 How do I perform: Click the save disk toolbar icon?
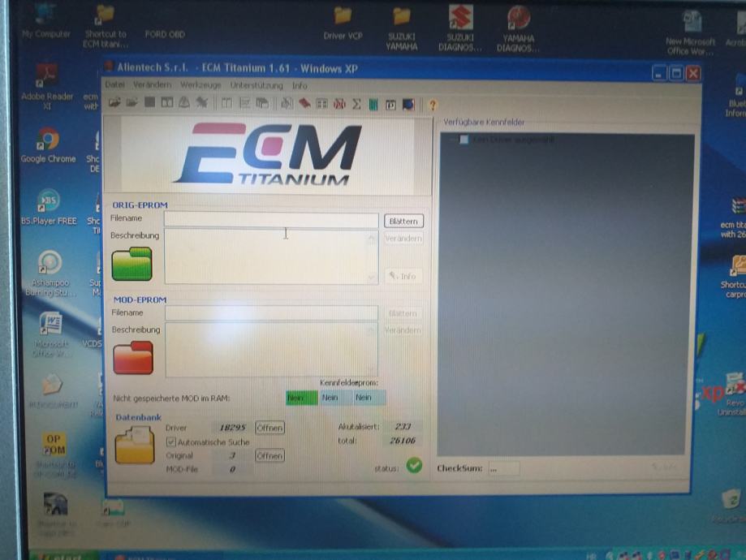point(149,102)
